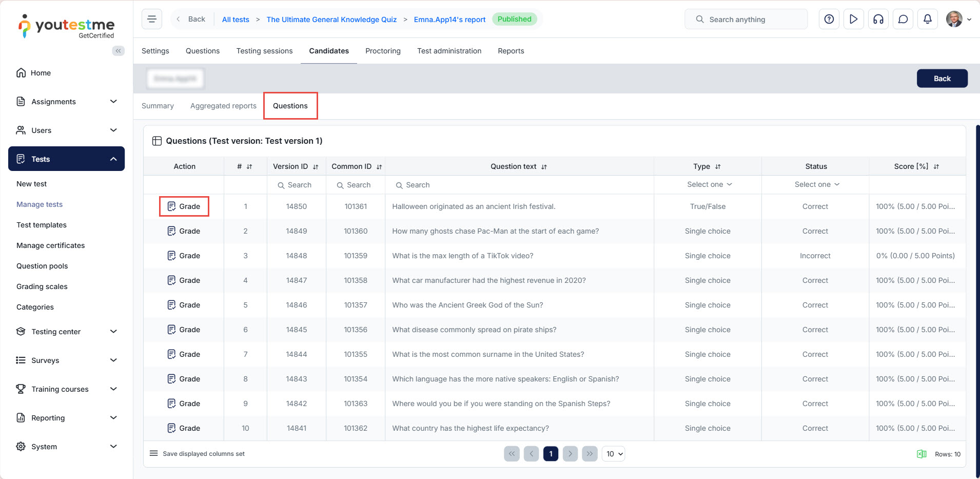
Task: Sort by Score [%] column arrows
Action: pyautogui.click(x=936, y=167)
